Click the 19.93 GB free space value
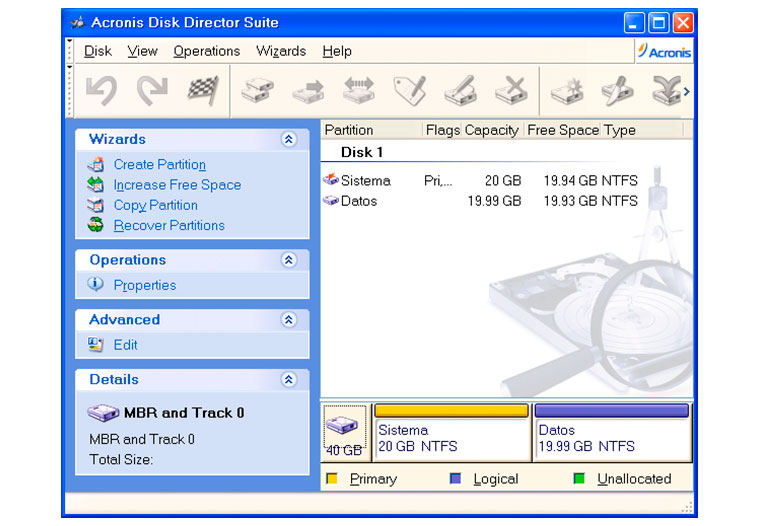The image size is (760, 526). [x=570, y=201]
